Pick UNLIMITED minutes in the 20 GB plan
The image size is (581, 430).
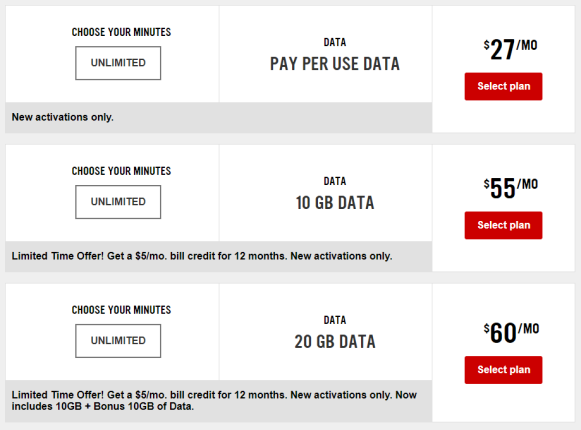118,341
